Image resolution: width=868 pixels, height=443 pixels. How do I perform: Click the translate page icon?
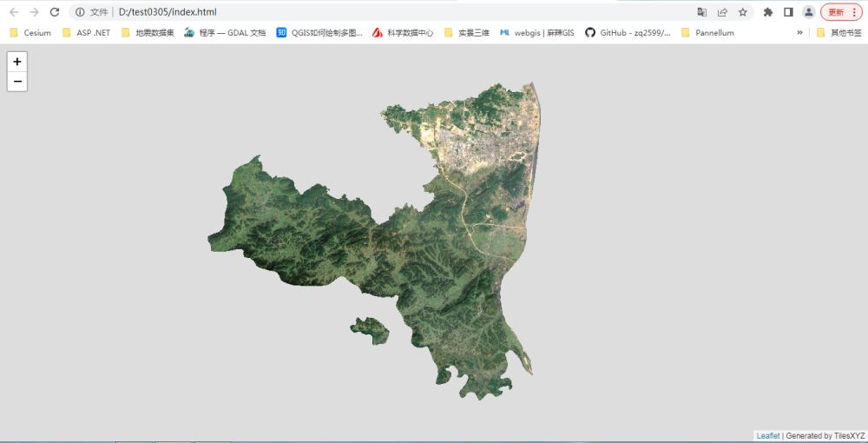(x=702, y=12)
